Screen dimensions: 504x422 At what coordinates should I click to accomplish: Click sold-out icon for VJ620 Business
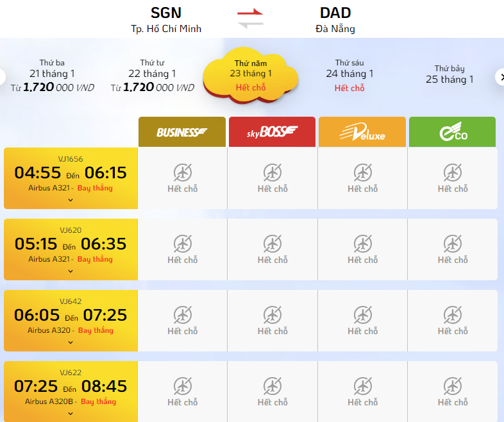(183, 243)
